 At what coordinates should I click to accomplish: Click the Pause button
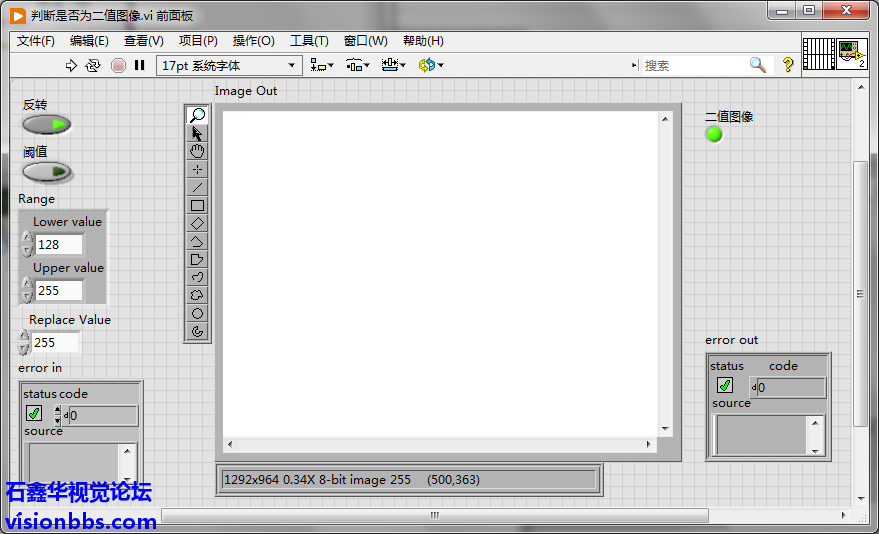(x=140, y=66)
